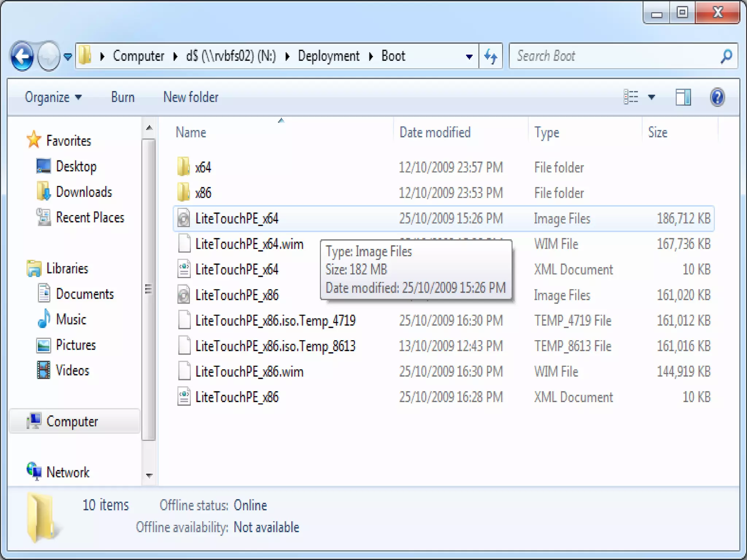Click the Back navigation arrow button
Viewport: 747px width, 560px height.
(23, 56)
